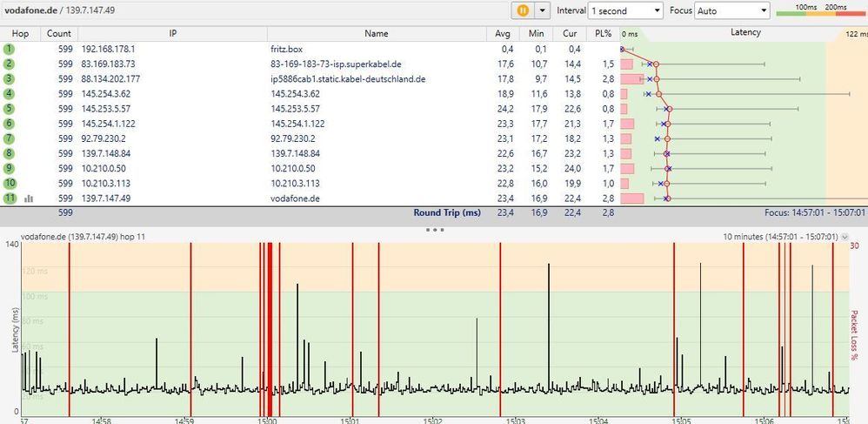Click the 15:03 time label on timeline
The image size is (868, 424).
point(517,421)
